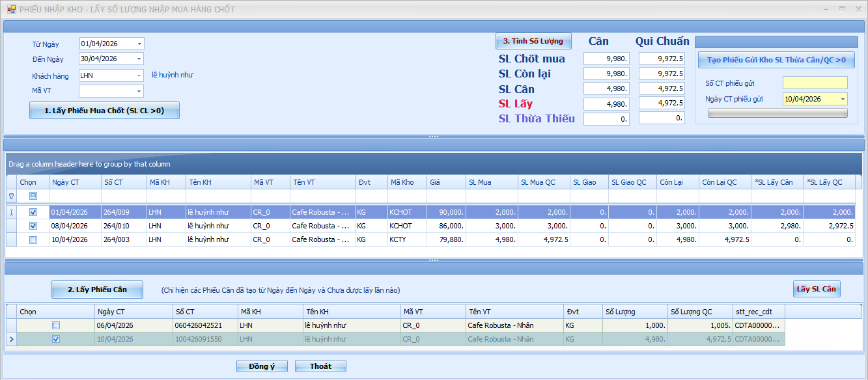Expand the Khách hàng combo box
868x380 pixels.
[x=139, y=75]
